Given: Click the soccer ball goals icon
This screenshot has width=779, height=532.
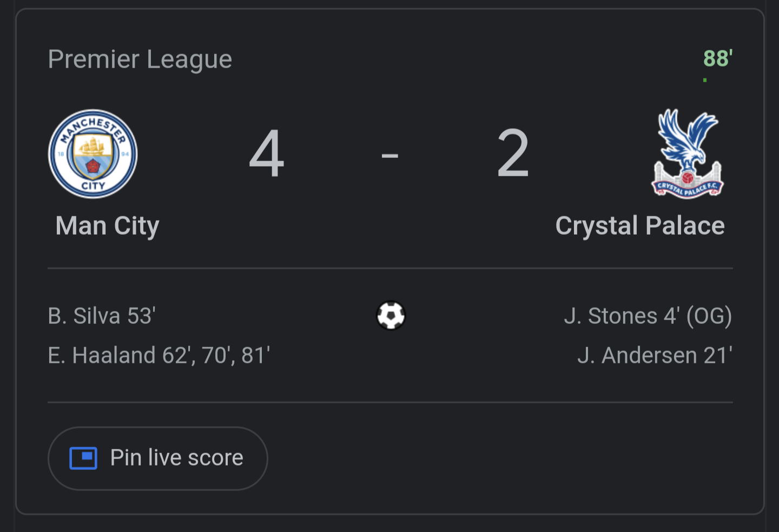Looking at the screenshot, I should pyautogui.click(x=391, y=316).
